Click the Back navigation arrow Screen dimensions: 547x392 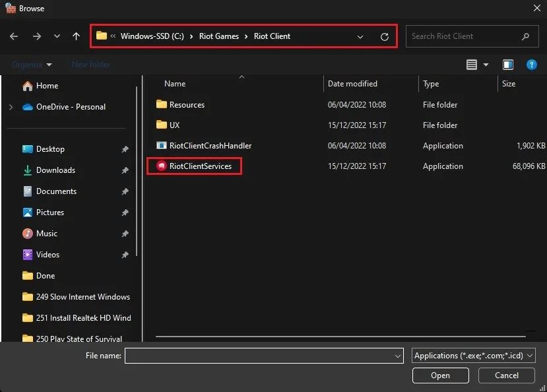coord(14,36)
